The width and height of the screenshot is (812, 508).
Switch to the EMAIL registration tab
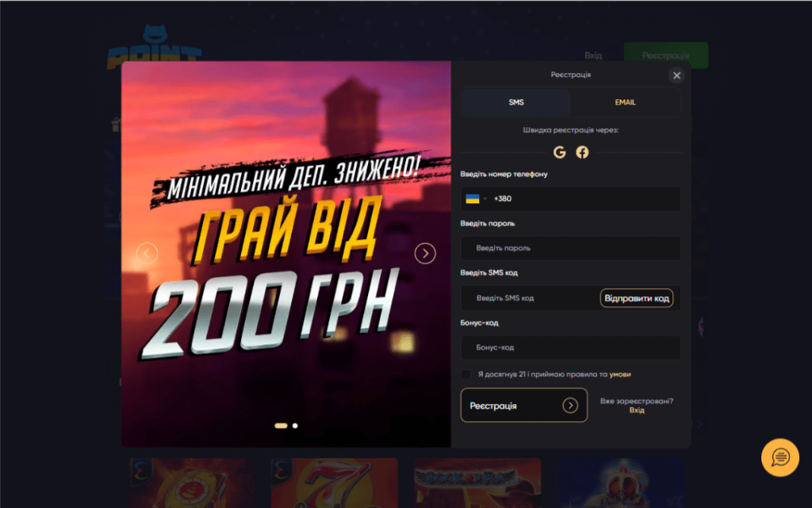pyautogui.click(x=625, y=102)
